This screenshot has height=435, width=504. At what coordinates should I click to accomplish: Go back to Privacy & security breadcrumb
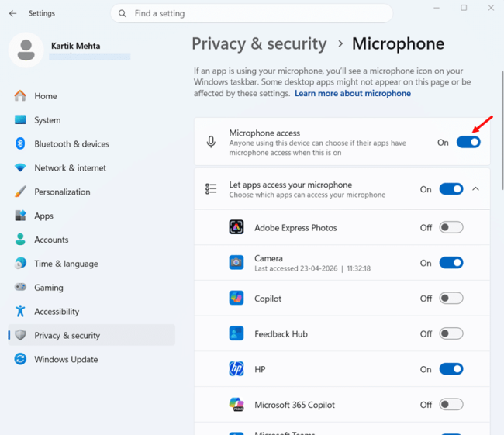coord(259,43)
